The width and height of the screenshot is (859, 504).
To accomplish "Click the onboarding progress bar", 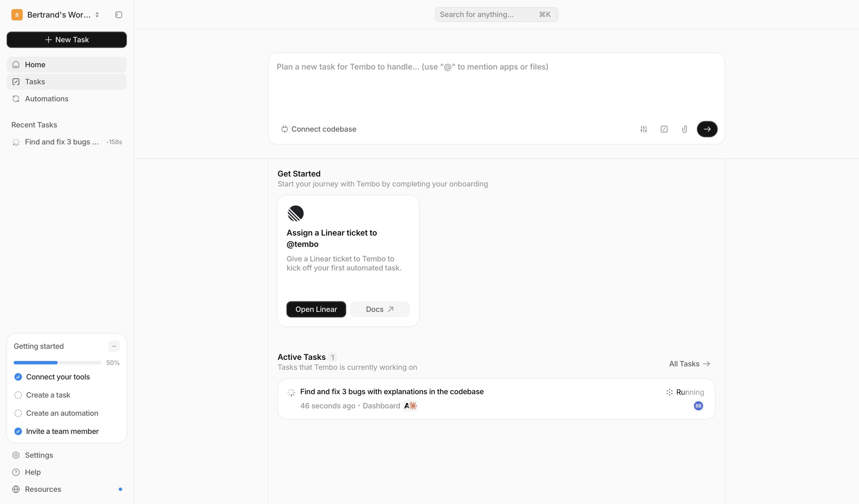I will pyautogui.click(x=57, y=363).
